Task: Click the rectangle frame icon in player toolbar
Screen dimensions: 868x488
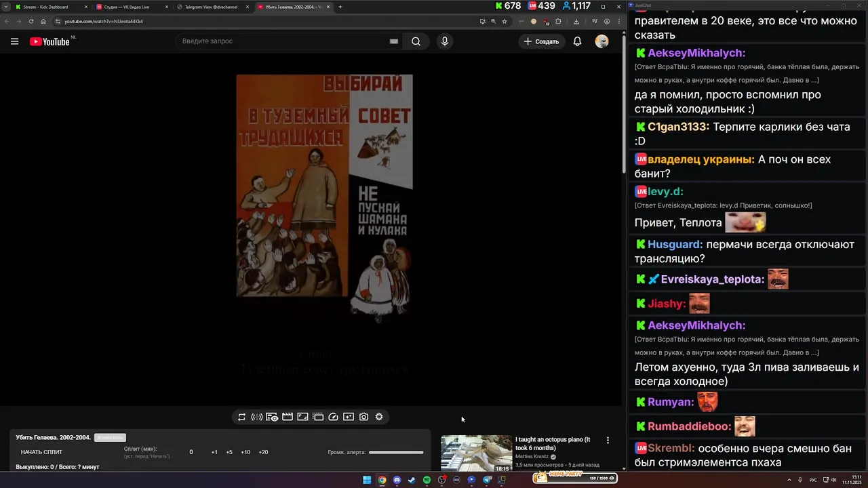Action: 302,417
